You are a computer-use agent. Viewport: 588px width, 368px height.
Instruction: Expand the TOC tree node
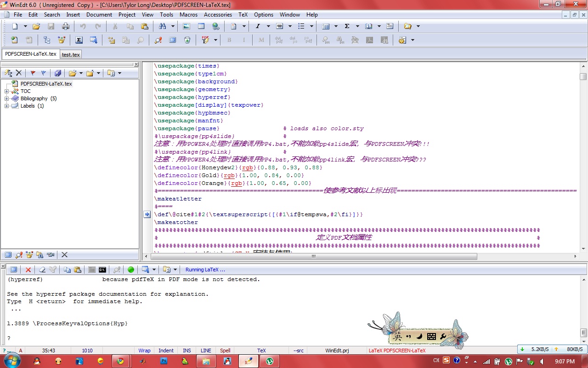pyautogui.click(x=7, y=91)
